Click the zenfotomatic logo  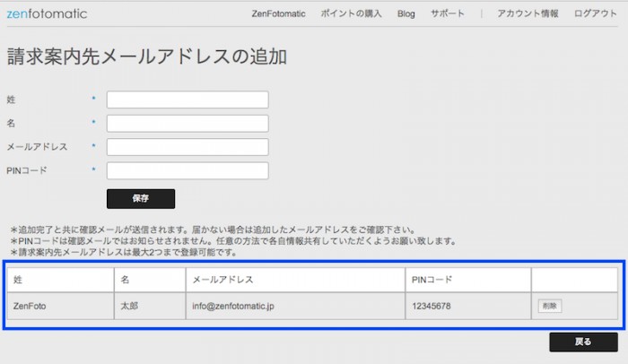point(47,13)
